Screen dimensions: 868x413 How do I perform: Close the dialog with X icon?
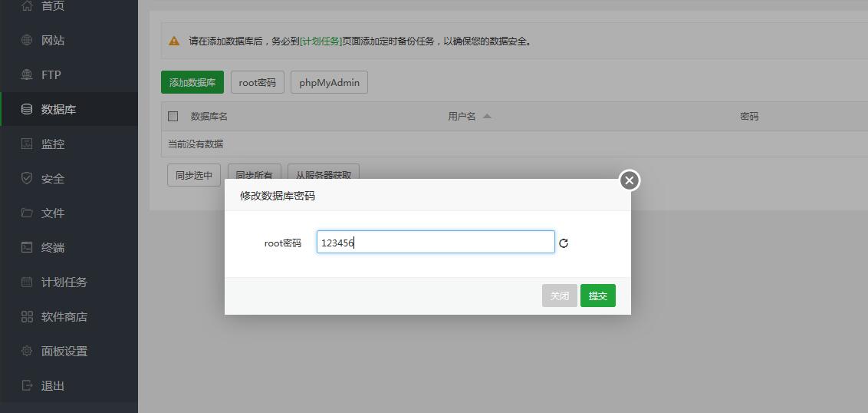[x=630, y=180]
